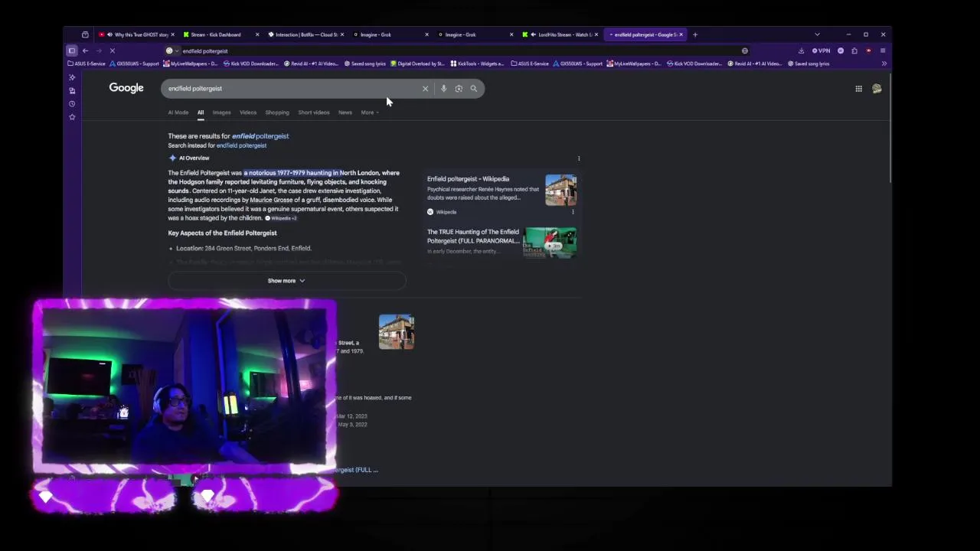Screen dimensions: 980x551
Task: Open AI Overview three-dot options
Action: pyautogui.click(x=579, y=158)
